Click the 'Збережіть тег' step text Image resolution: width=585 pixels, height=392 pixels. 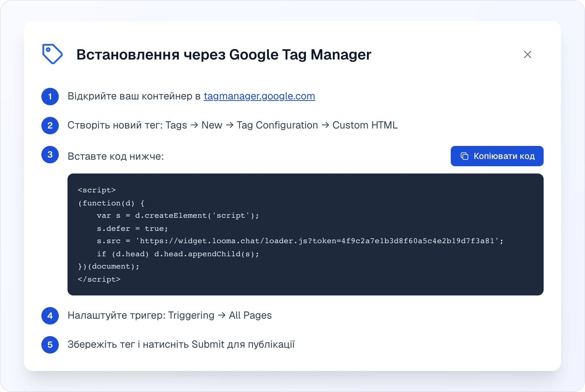(181, 344)
